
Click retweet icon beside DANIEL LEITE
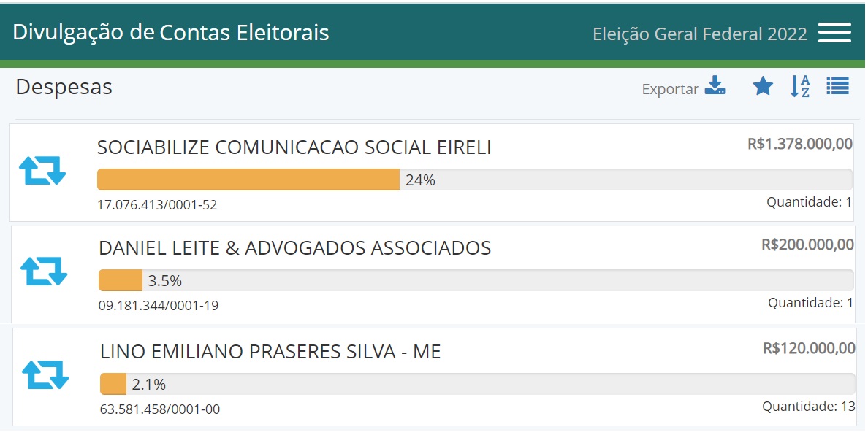click(44, 271)
